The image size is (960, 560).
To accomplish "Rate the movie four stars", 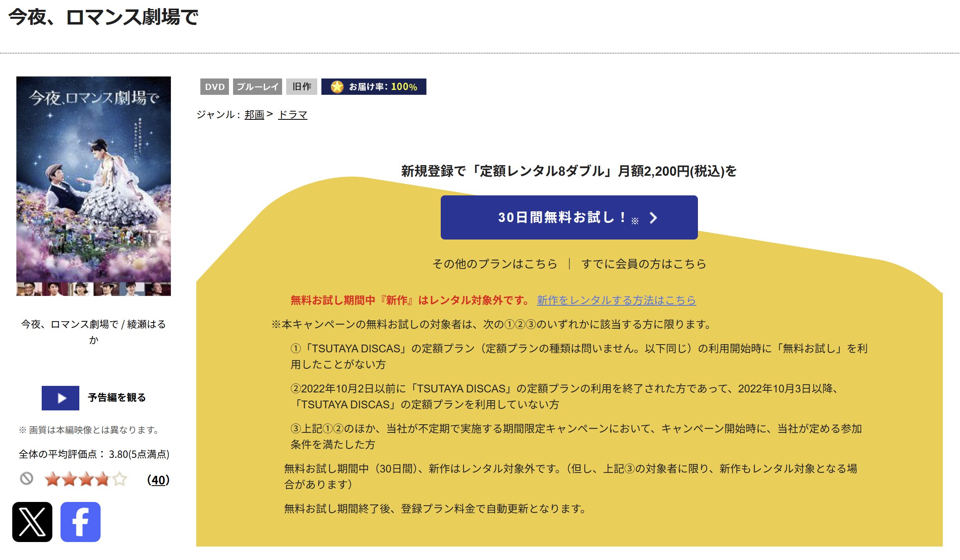I will (103, 479).
